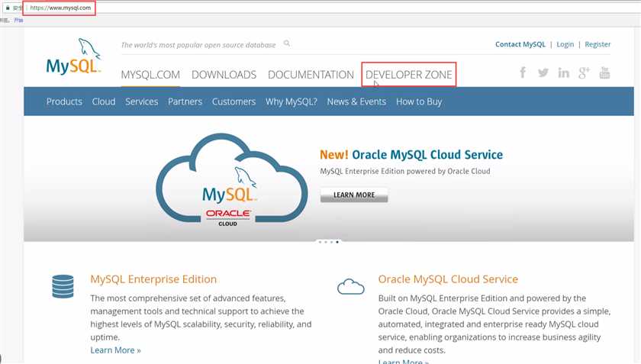Open the Oracle MySQL Cloud Service section heading
The width and height of the screenshot is (641, 364).
448,279
